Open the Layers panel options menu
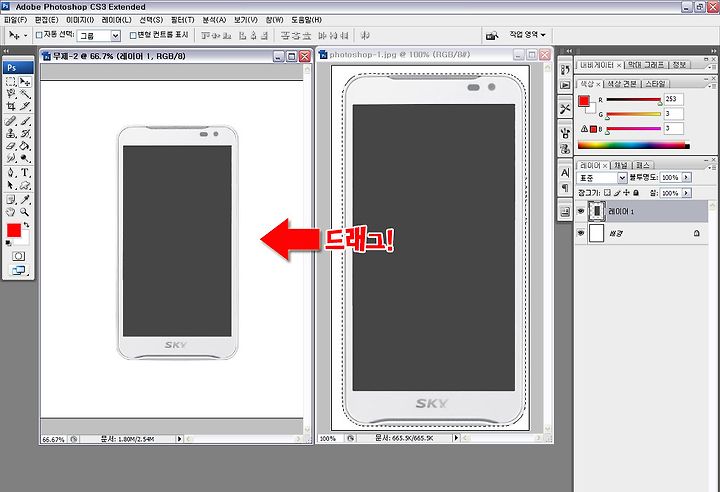Screen dimensions: 720x492 [713, 168]
